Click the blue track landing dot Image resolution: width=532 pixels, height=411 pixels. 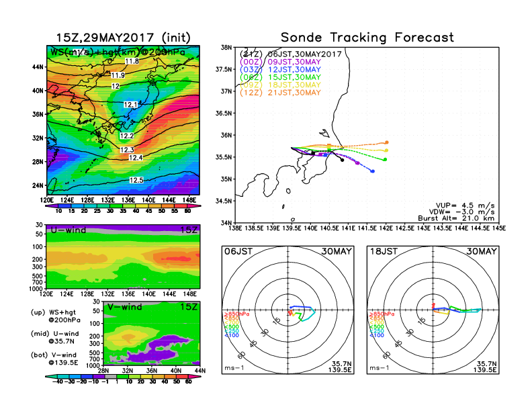click(373, 171)
